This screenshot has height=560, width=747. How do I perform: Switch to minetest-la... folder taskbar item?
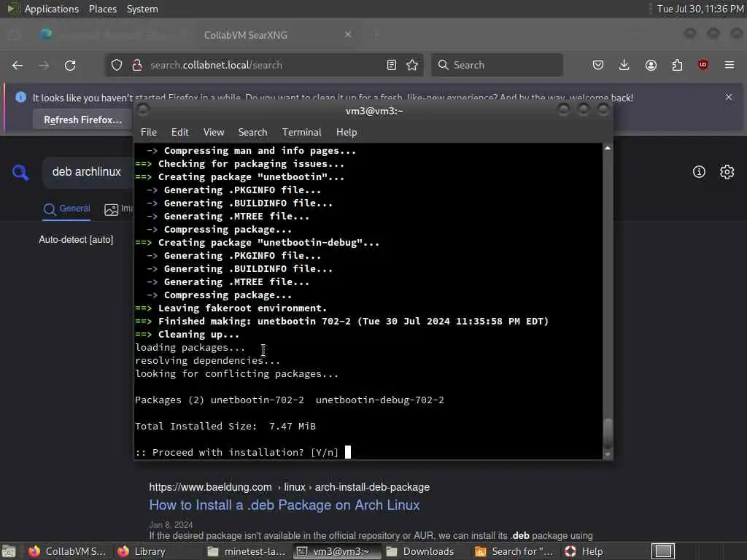tap(247, 551)
